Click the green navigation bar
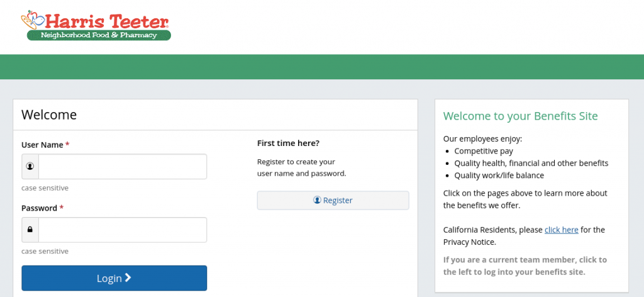This screenshot has width=644, height=297. click(322, 67)
